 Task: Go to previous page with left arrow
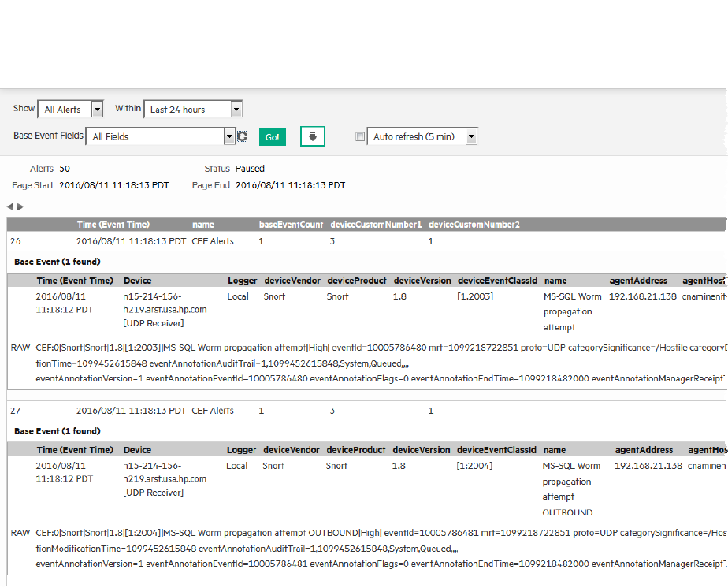9,207
